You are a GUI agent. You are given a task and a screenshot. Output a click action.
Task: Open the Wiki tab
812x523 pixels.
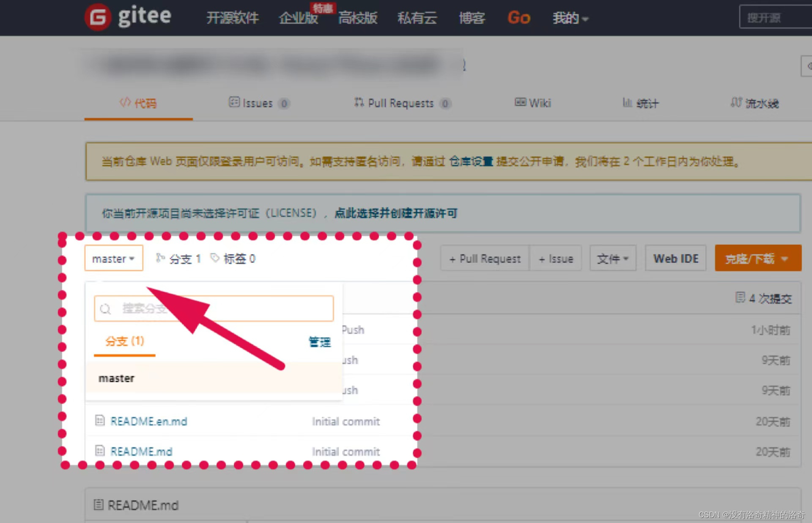[x=533, y=103]
